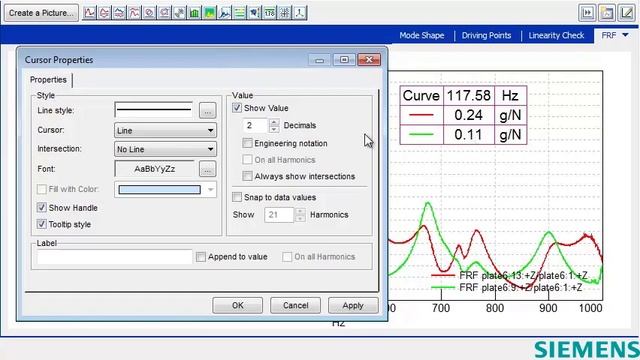
Task: Click the red curve value 0.24
Action: tap(469, 115)
